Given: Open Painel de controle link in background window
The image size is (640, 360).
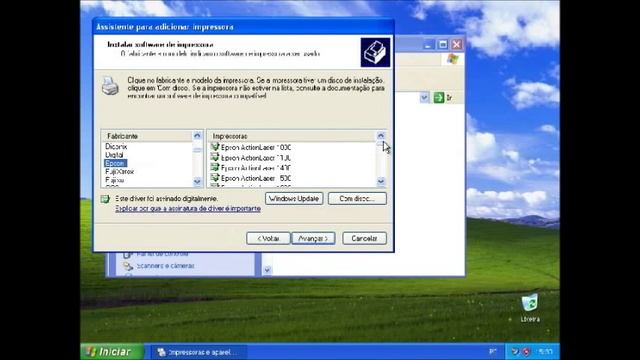Looking at the screenshot, I should point(162,254).
